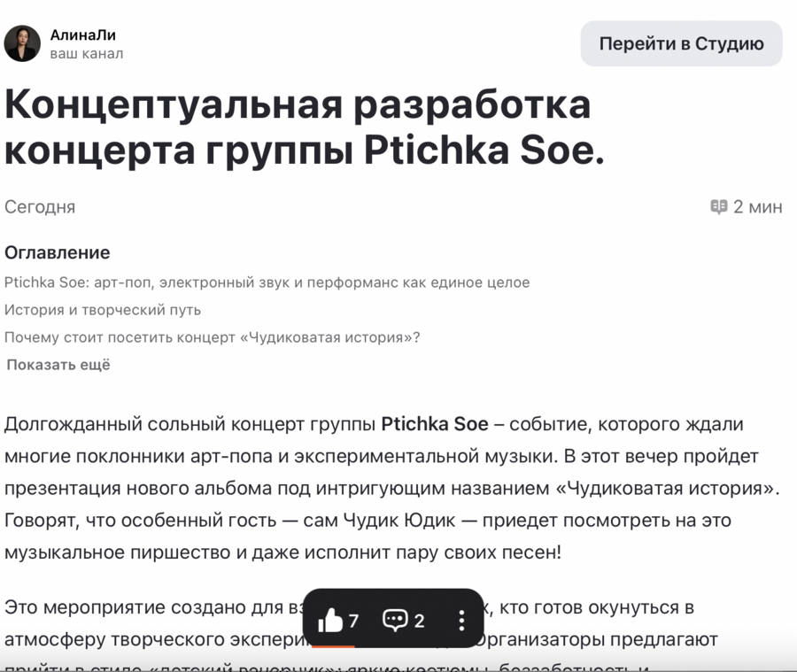Go to Studio with "Перейти в Студию"
Image resolution: width=797 pixels, height=672 pixels.
coord(681,43)
